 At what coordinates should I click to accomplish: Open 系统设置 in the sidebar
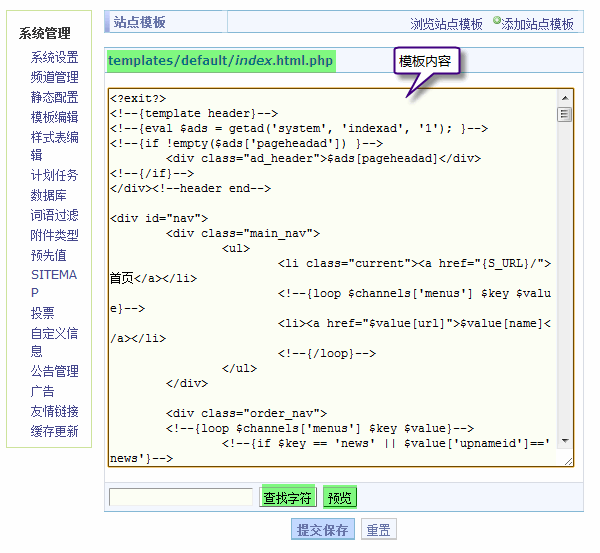pyautogui.click(x=54, y=58)
